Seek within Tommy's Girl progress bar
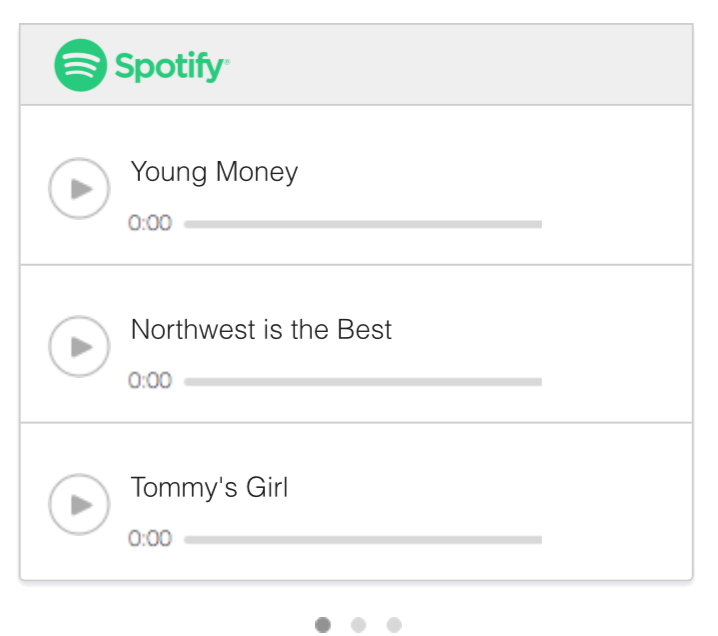 pyautogui.click(x=362, y=540)
